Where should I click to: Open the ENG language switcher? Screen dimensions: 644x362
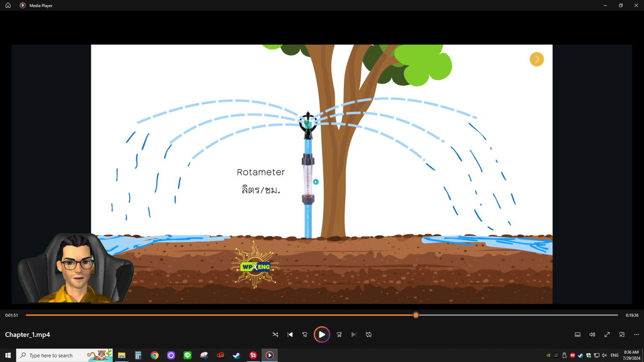[614, 355]
